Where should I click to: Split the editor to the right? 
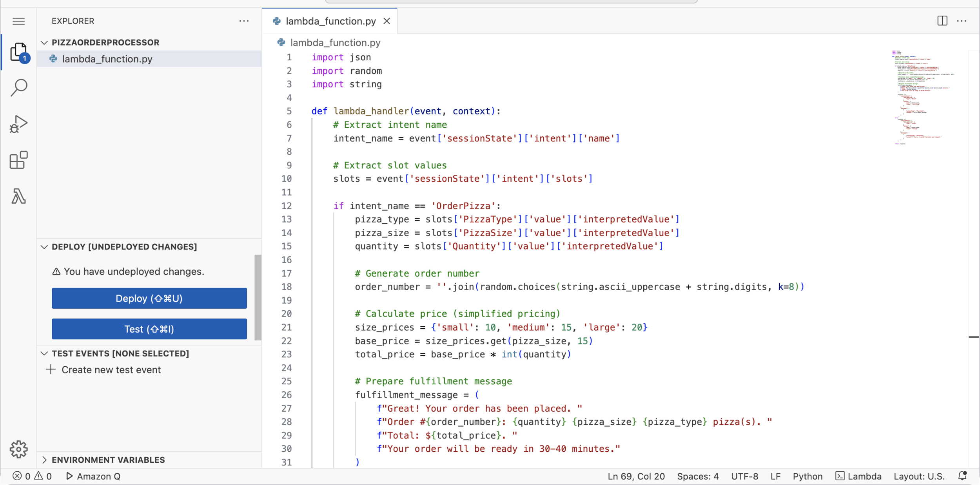tap(942, 21)
